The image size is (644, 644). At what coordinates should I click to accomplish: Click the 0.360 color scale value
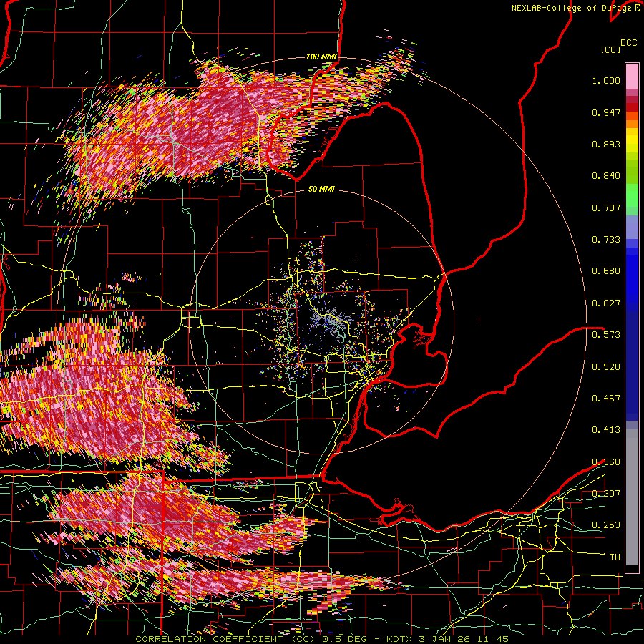click(x=606, y=462)
